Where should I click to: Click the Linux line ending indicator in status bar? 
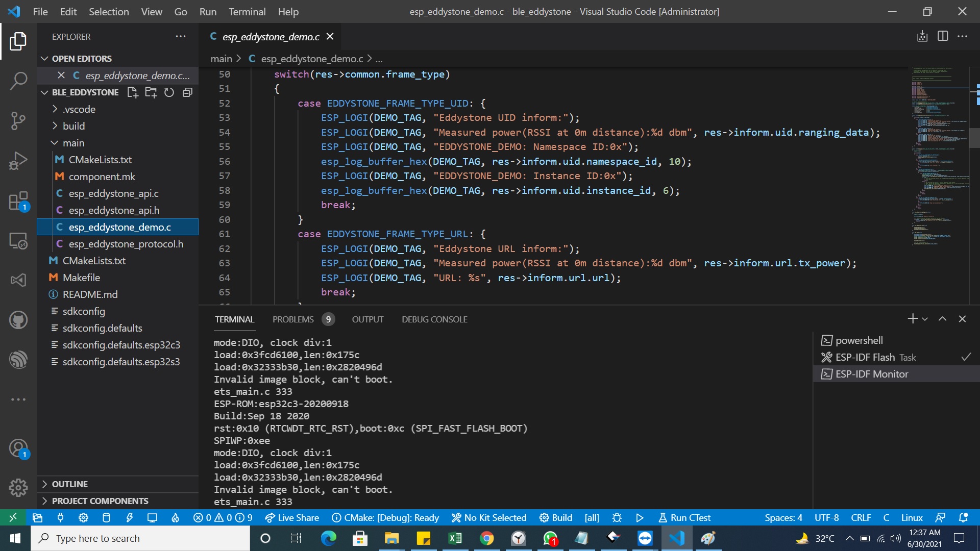tap(912, 517)
